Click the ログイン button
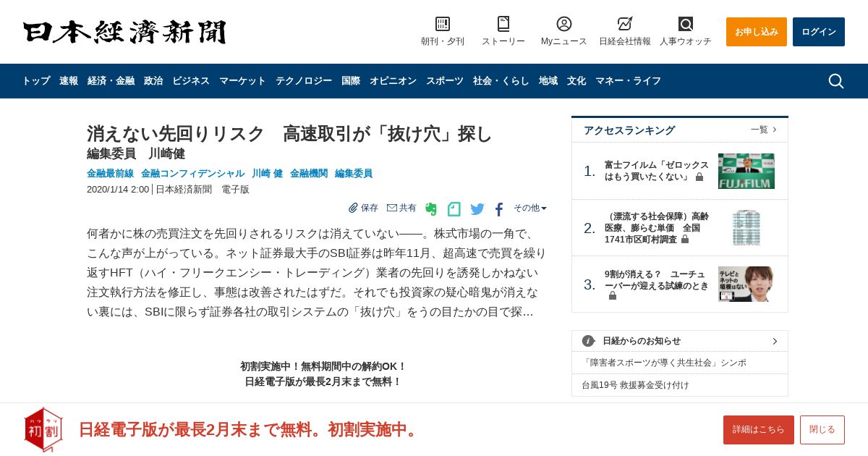Screen dimensions: 868x456 pyautogui.click(x=819, y=32)
